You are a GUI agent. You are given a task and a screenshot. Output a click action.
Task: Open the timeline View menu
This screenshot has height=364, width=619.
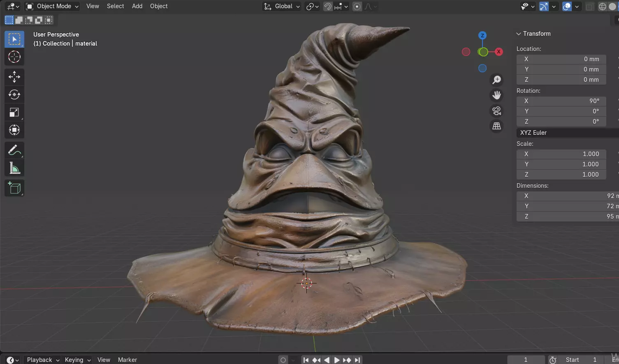point(104,360)
